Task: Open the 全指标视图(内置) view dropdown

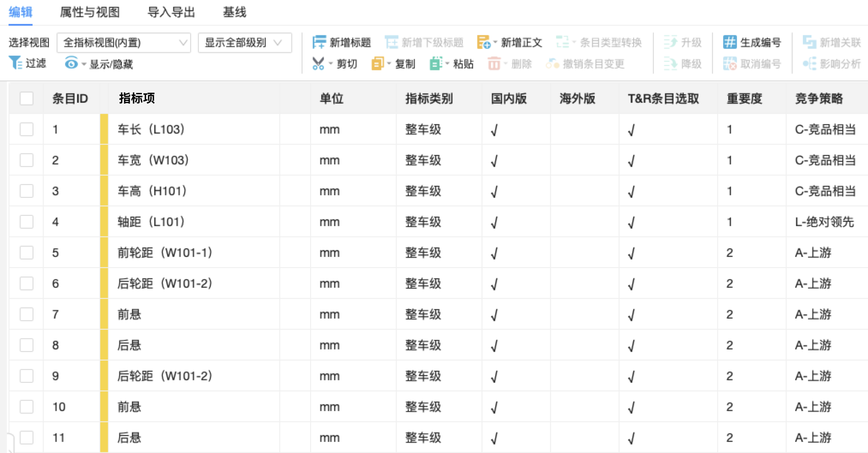Action: click(x=123, y=43)
